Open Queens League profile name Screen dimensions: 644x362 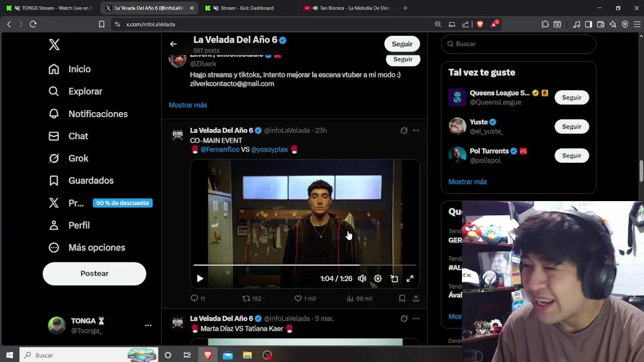coord(500,93)
